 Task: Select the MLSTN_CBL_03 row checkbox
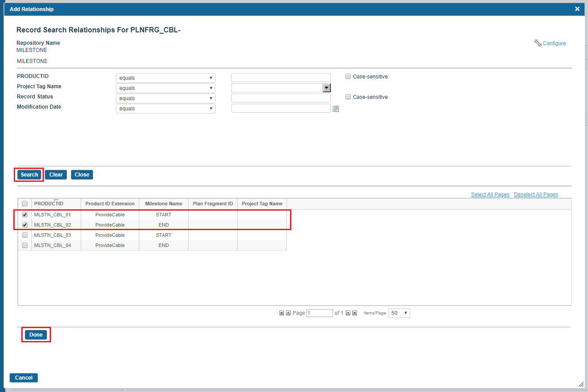pos(25,235)
